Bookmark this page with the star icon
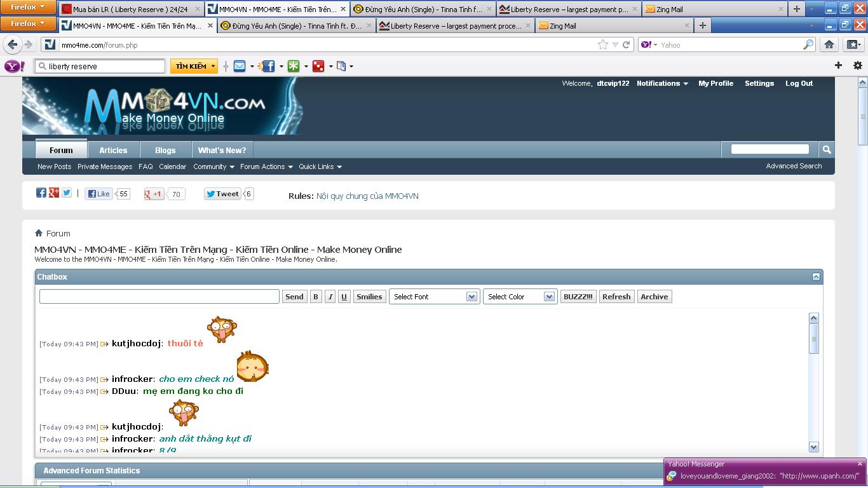 [x=602, y=44]
